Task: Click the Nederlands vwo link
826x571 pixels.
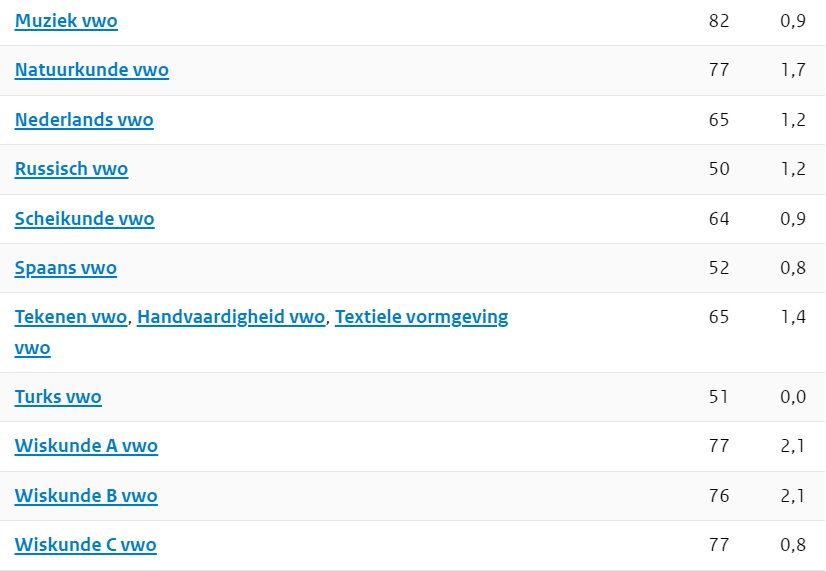Action: tap(84, 120)
